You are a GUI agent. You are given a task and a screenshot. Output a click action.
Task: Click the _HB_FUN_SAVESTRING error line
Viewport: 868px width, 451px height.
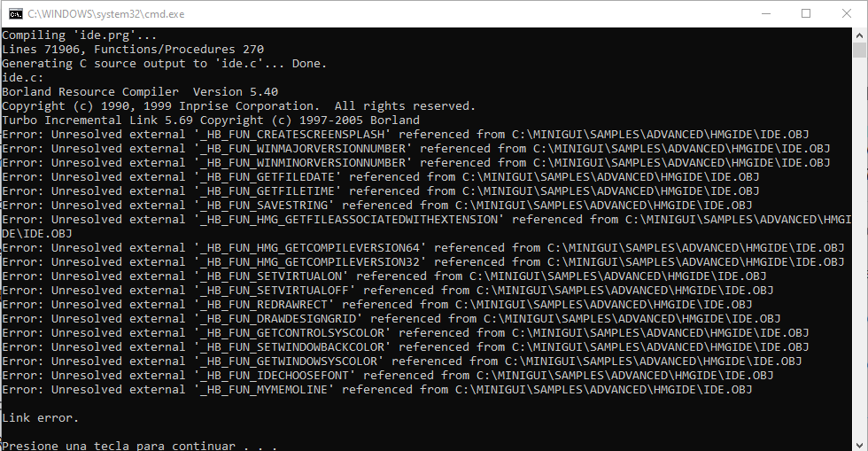[x=377, y=205]
